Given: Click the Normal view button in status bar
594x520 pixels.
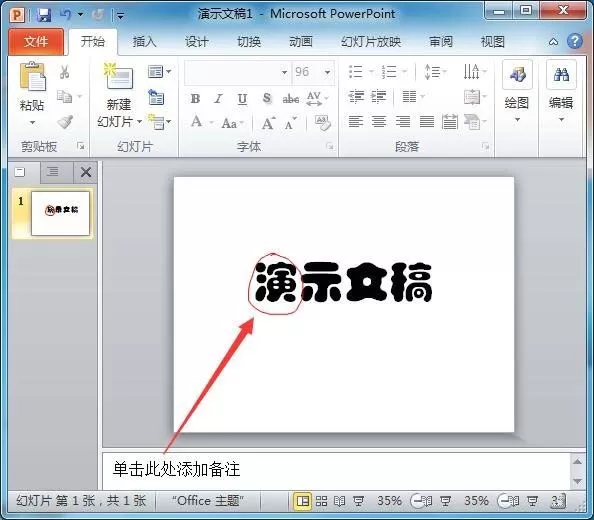Looking at the screenshot, I should 302,501.
